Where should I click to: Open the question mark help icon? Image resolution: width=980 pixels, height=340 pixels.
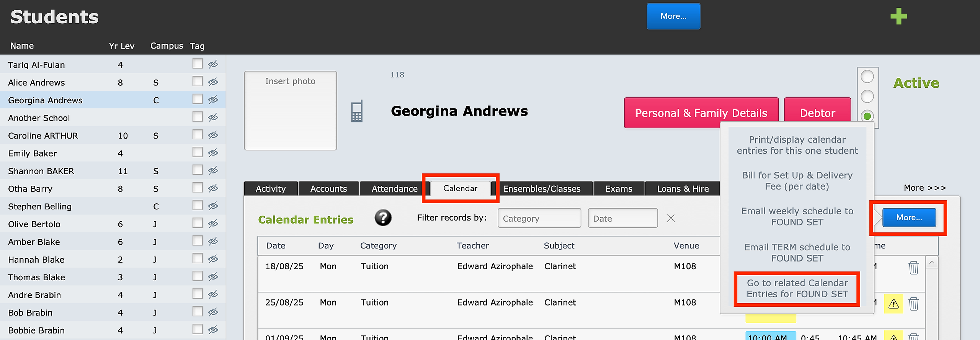point(383,218)
